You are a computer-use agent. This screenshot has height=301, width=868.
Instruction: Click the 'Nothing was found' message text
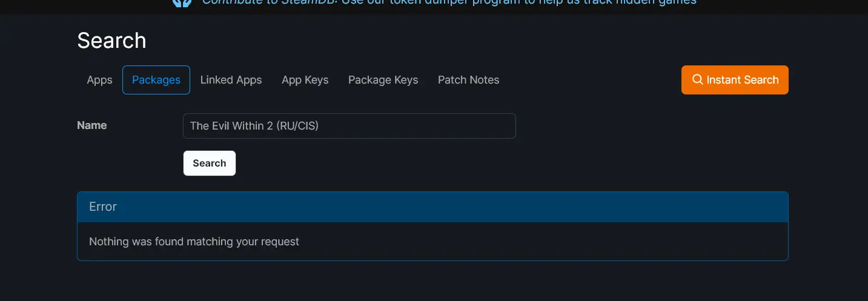click(x=194, y=242)
